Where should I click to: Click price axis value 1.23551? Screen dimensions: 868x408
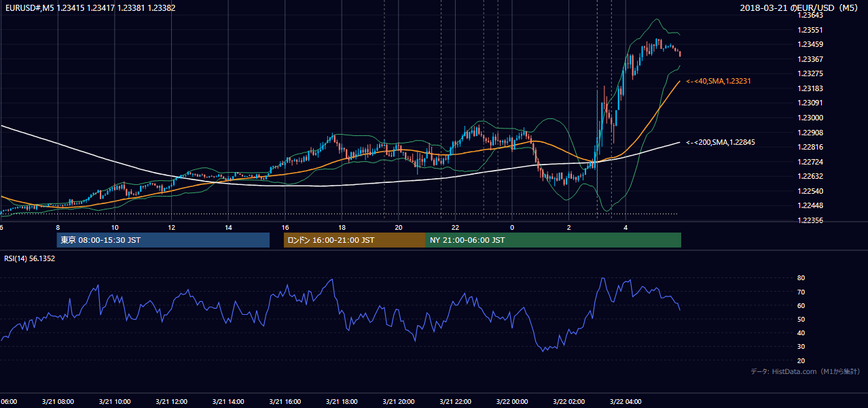[x=810, y=30]
